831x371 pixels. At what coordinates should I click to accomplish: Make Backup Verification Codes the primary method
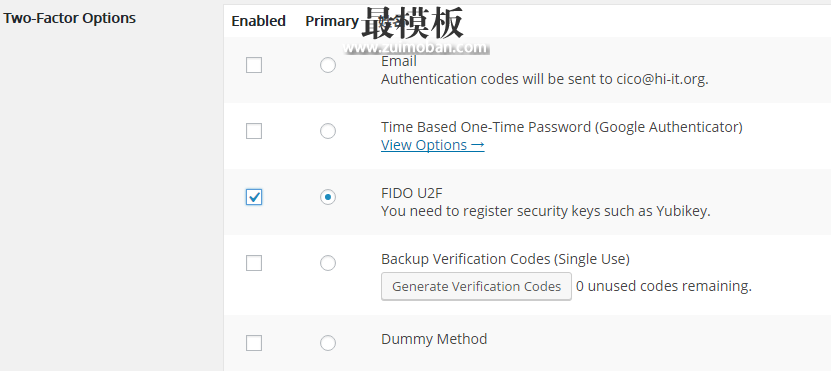tap(328, 263)
